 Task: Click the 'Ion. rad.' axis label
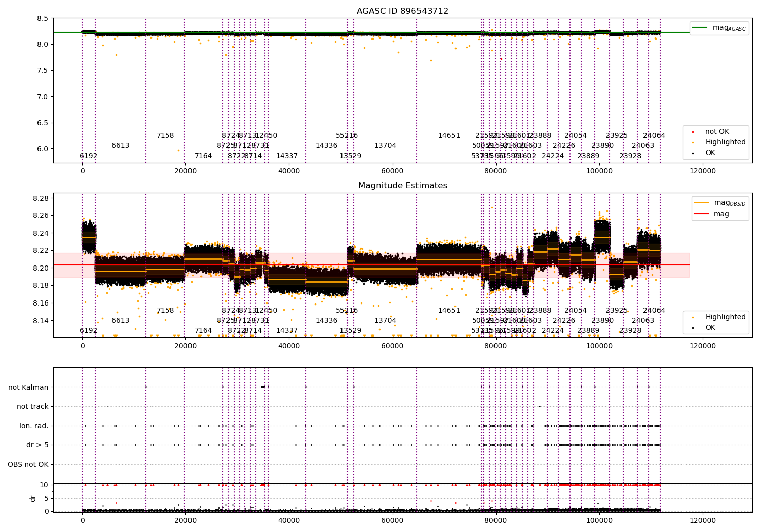pyautogui.click(x=34, y=426)
